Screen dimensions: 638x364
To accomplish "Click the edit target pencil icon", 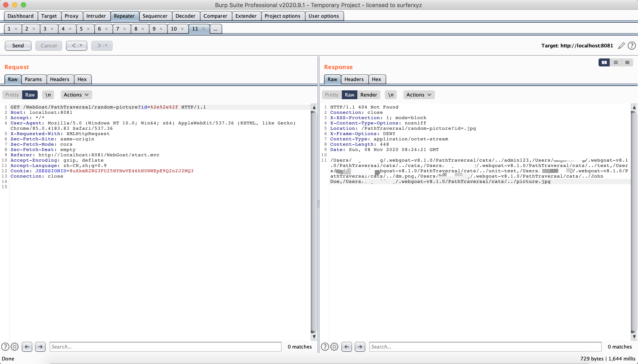I will tap(621, 46).
